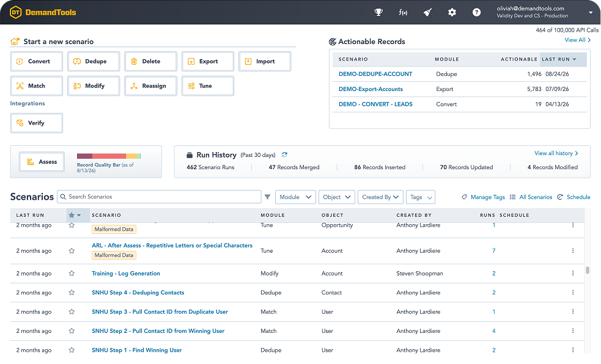Screen dimensions: 601x364
Task: Open the Module filter dropdown
Action: pyautogui.click(x=295, y=197)
